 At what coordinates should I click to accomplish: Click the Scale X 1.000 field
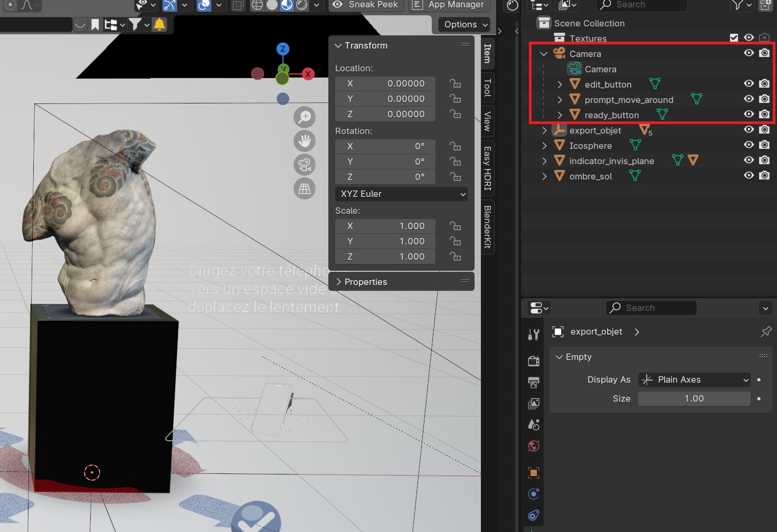click(385, 226)
